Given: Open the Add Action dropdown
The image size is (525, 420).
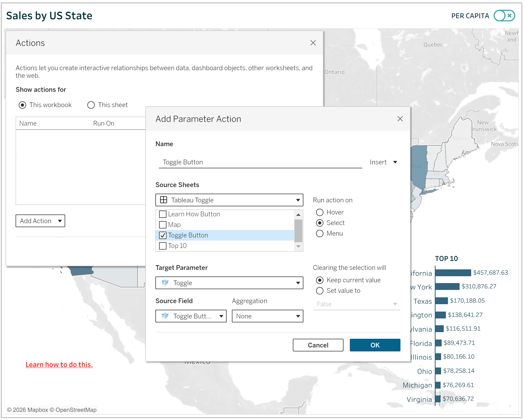Looking at the screenshot, I should click(40, 221).
